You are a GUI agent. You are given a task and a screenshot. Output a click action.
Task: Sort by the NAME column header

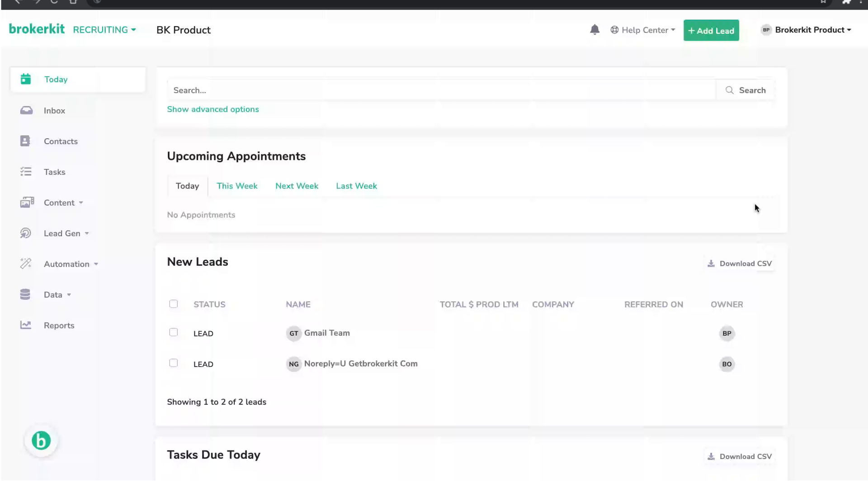(298, 305)
